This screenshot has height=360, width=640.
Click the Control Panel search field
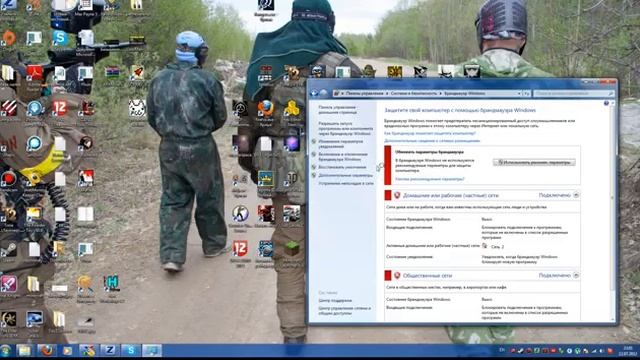point(574,93)
